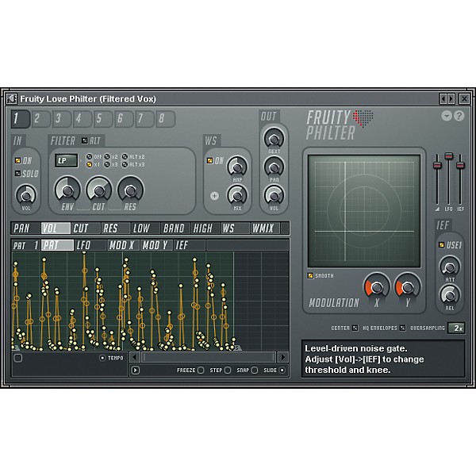Click the waveshaper AMP knob
Screen dimensions: 476x476
pyautogui.click(x=237, y=167)
